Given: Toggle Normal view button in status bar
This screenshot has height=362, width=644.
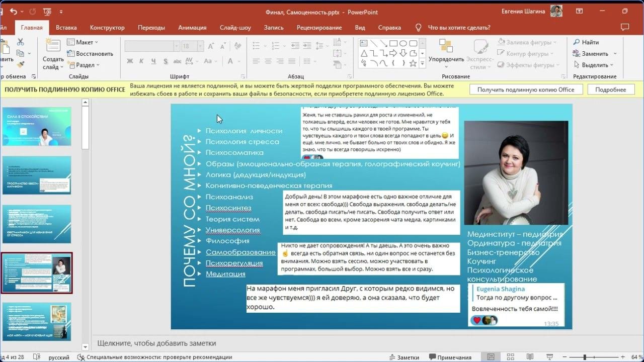Looking at the screenshot, I should 491,357.
